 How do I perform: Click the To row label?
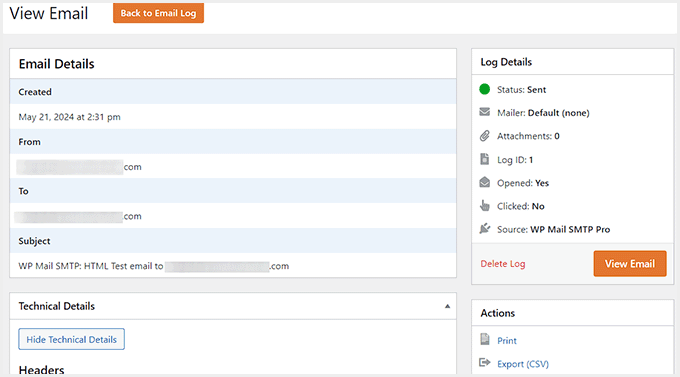point(23,191)
